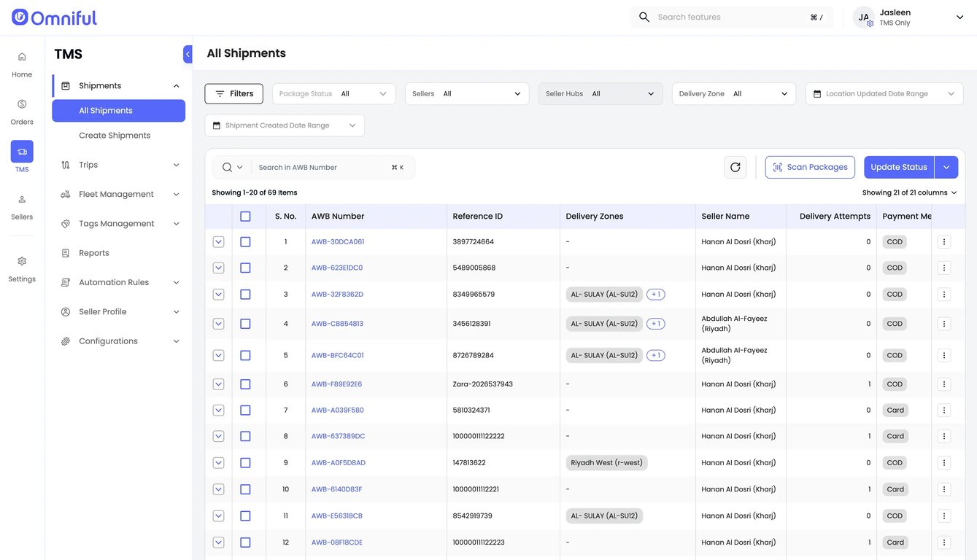
Task: Select the TMS truck icon
Action: click(x=22, y=152)
